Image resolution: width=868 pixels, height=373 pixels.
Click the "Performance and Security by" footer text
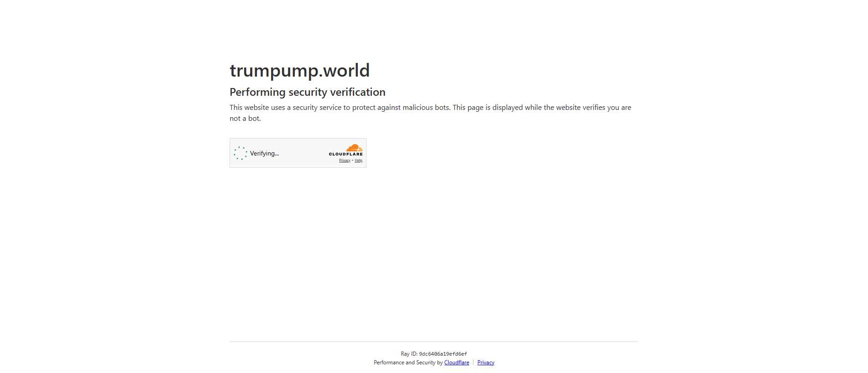408,363
